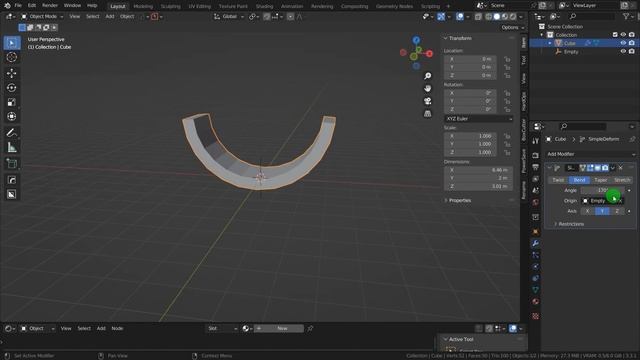Toggle Cube visibility eye in outliner

tap(623, 43)
